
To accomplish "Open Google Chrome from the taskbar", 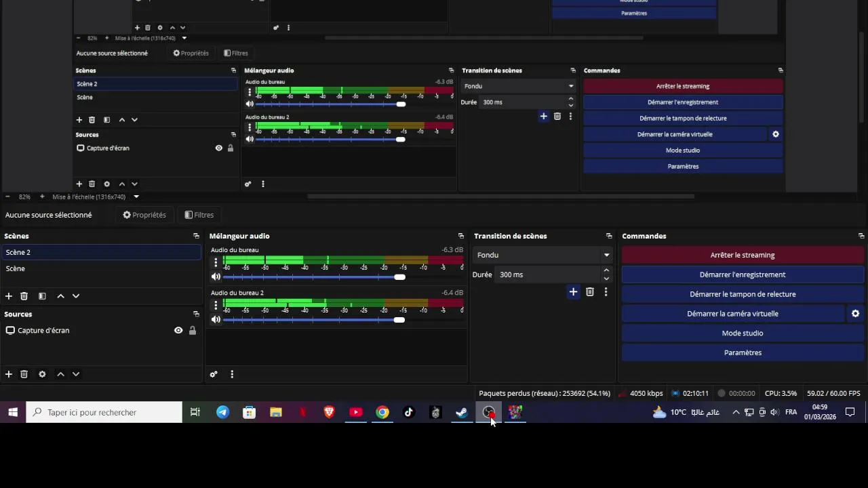I will pyautogui.click(x=382, y=412).
